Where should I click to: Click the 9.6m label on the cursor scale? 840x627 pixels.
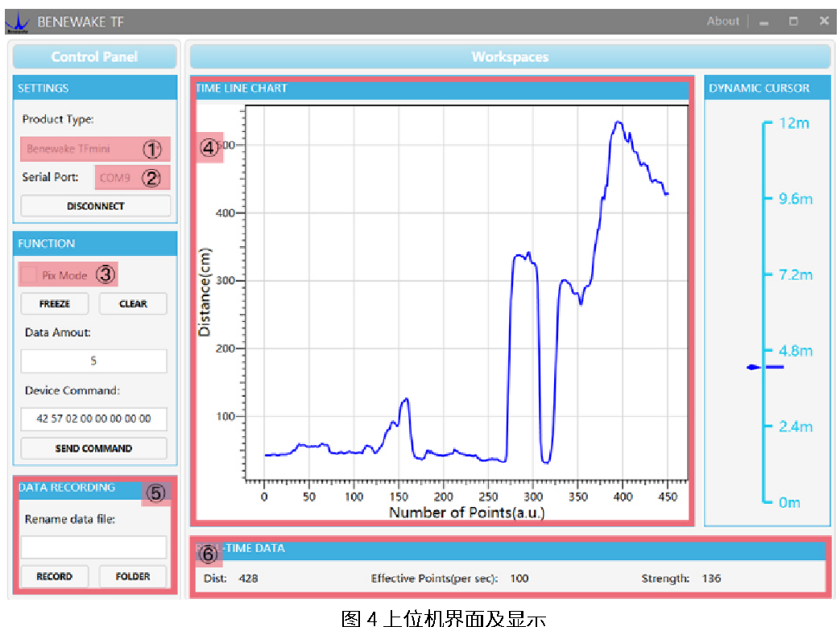796,199
